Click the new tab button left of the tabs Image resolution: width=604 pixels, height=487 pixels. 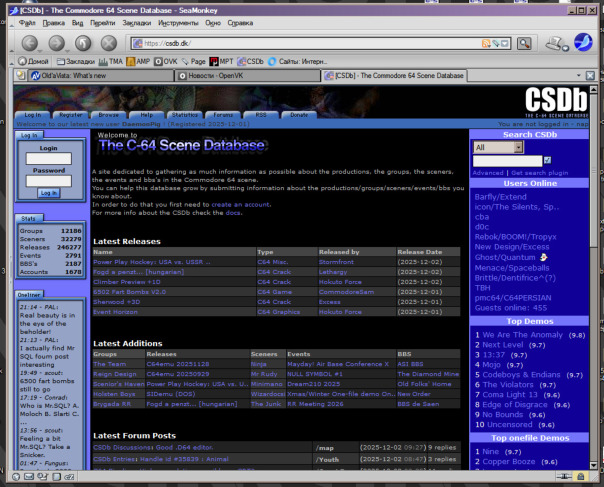tap(20, 75)
